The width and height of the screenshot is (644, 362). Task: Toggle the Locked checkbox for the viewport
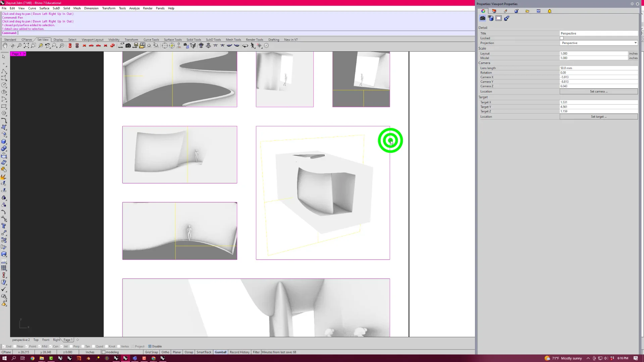click(562, 38)
